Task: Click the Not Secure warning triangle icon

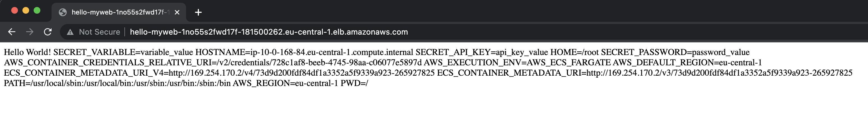Action: click(70, 32)
